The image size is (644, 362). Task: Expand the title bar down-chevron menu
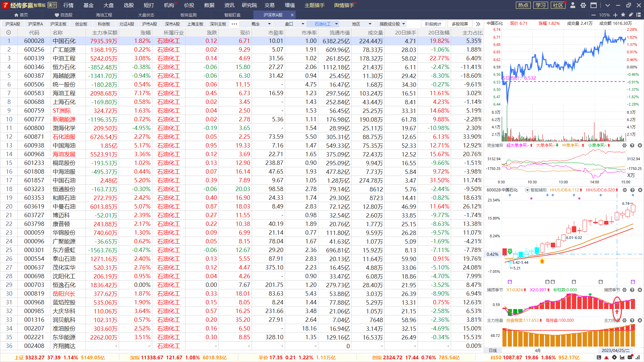(607, 5)
